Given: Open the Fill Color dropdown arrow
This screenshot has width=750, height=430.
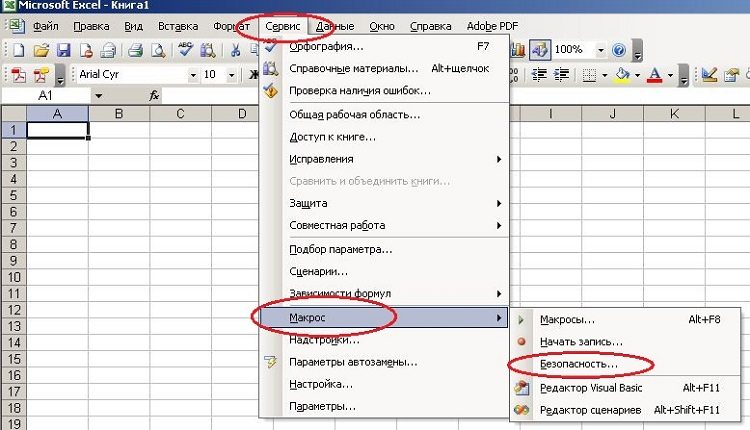Looking at the screenshot, I should tap(637, 75).
